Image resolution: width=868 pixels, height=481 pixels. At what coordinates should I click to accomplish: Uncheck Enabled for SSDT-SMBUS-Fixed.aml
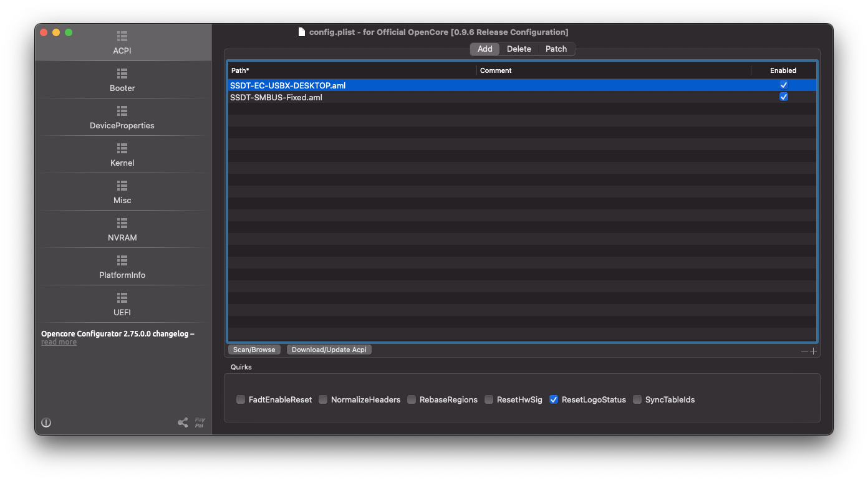tap(784, 97)
